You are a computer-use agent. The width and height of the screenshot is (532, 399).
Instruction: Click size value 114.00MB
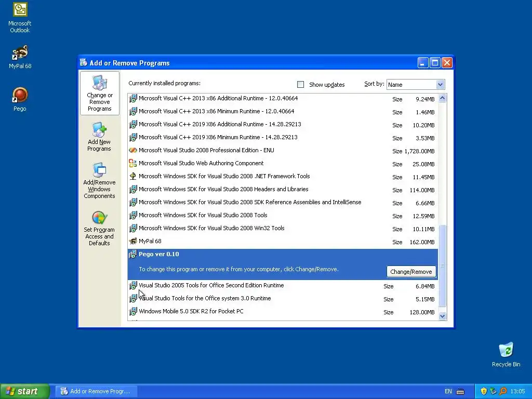(422, 190)
